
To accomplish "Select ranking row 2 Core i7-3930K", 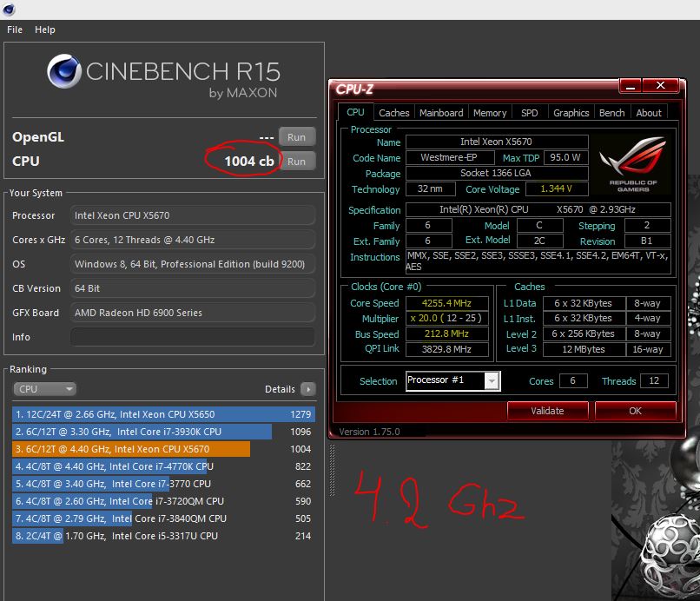I will pyautogui.click(x=163, y=432).
